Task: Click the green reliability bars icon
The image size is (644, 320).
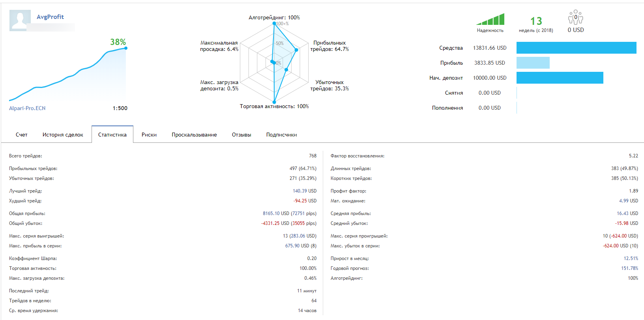Action: [490, 19]
